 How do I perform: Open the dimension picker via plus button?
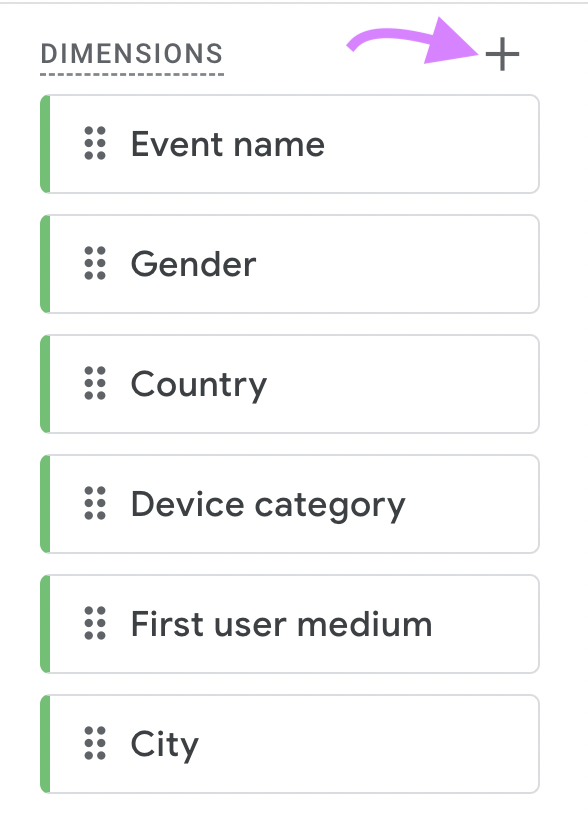[503, 55]
